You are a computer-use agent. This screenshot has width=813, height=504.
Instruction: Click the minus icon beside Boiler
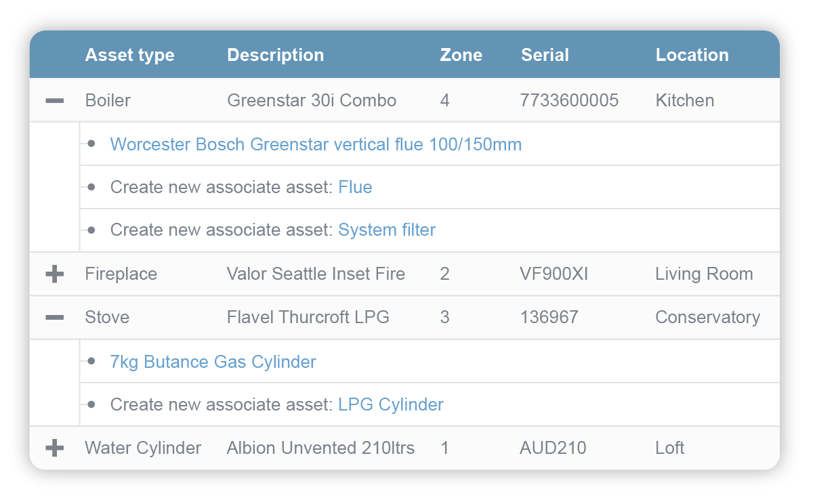[x=54, y=100]
